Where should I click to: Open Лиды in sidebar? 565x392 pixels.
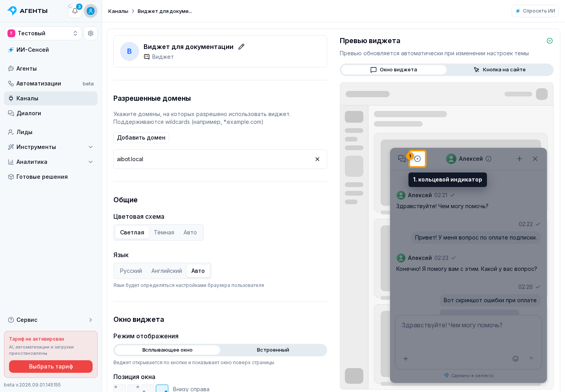51,132
